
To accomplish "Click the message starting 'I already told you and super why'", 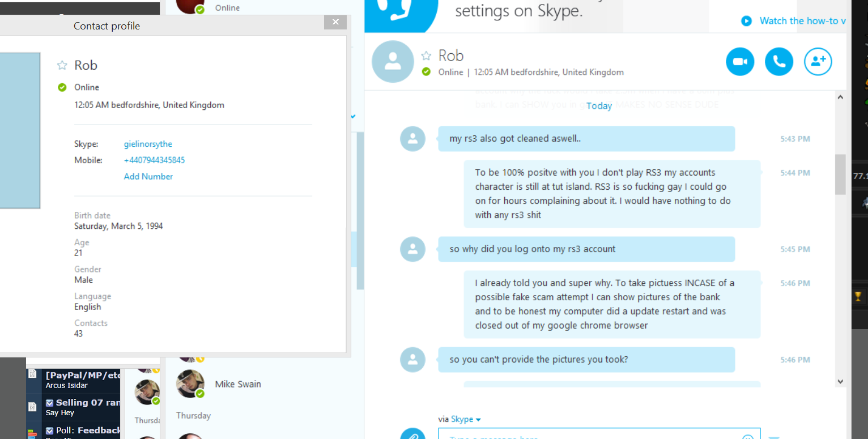I will [612, 304].
